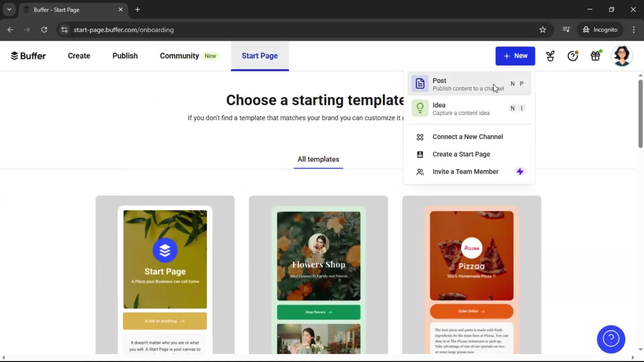
Task: Open the Community section
Action: pyautogui.click(x=179, y=56)
